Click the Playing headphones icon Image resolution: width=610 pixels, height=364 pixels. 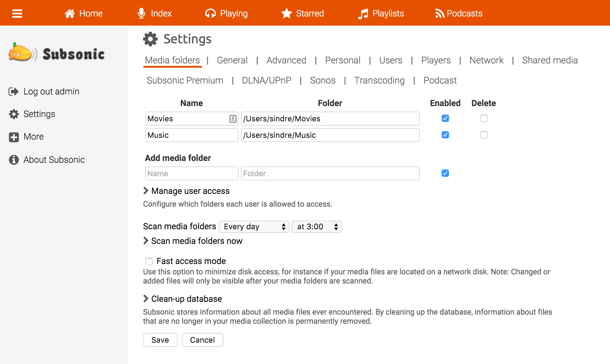[x=210, y=13]
